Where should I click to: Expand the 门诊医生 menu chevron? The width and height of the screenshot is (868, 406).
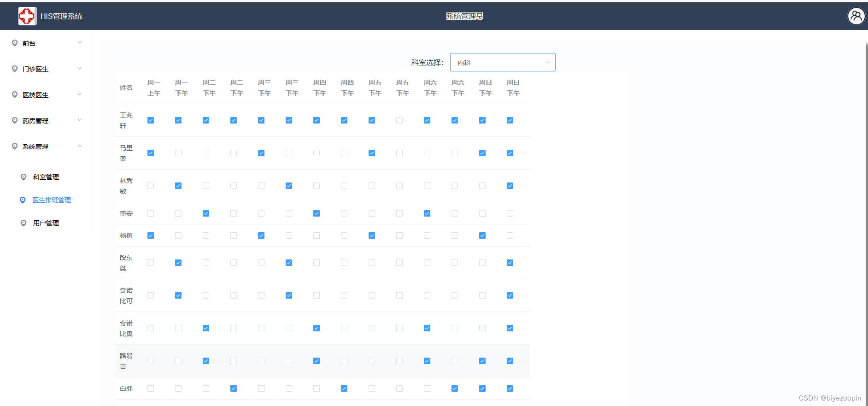tap(80, 68)
